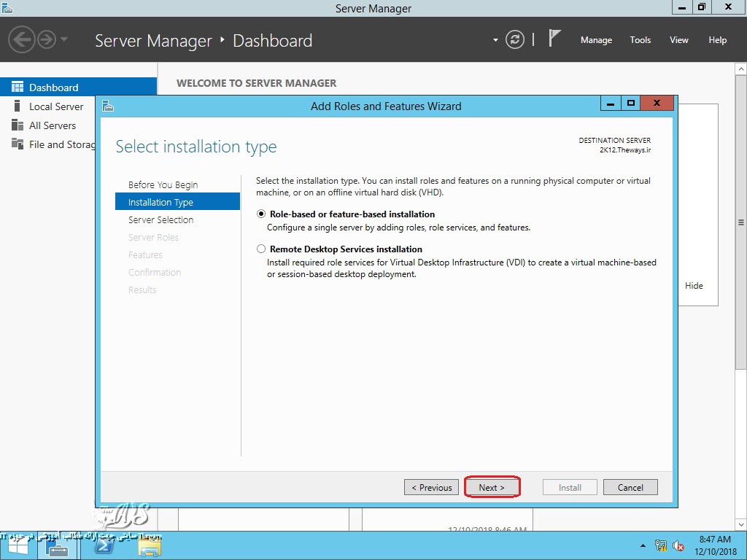Click the network icon in the system tray

662,545
